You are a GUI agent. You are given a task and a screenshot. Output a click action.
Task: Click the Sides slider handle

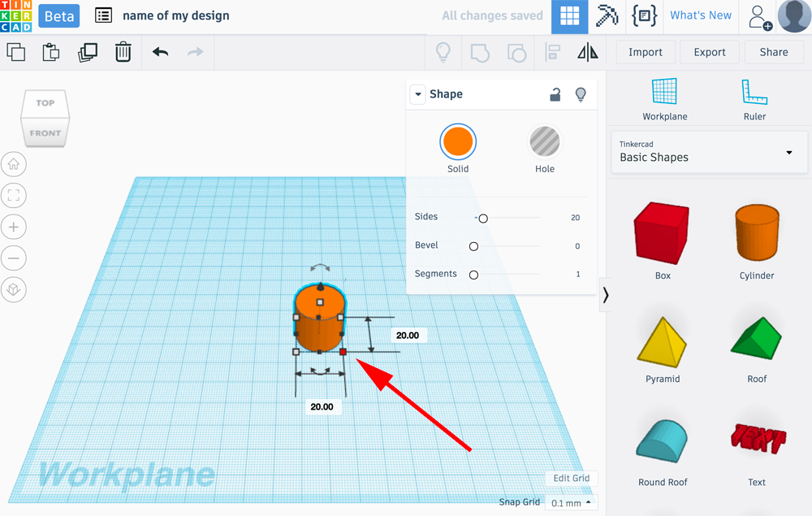click(x=483, y=219)
